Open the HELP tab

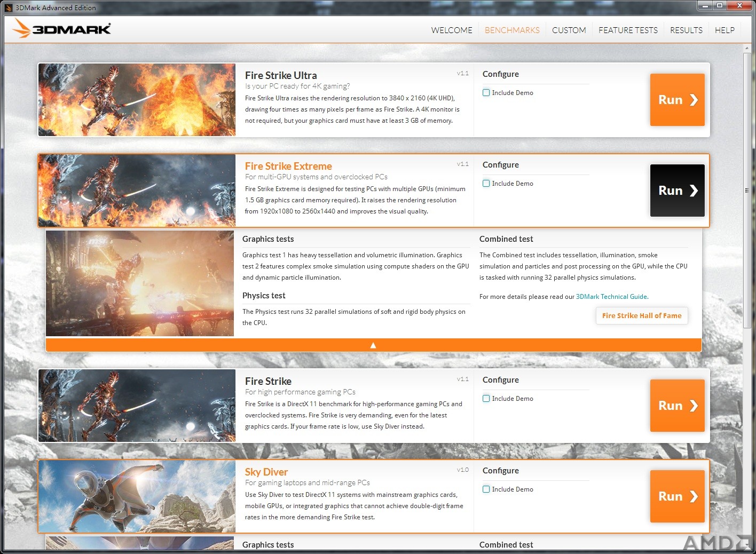[x=724, y=30]
